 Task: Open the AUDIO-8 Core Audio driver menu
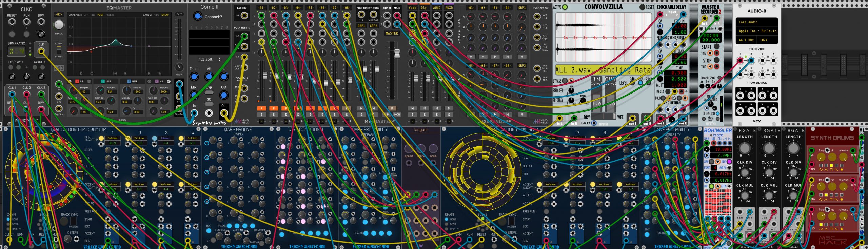tap(756, 22)
